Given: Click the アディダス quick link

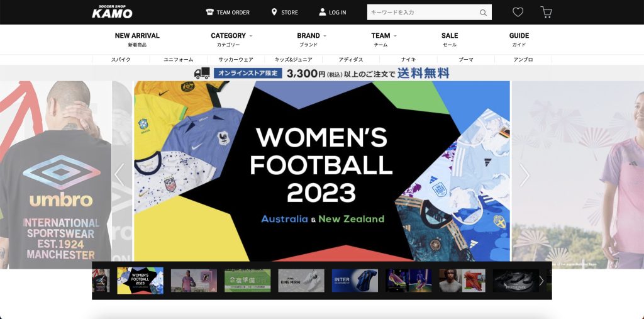Looking at the screenshot, I should 350,59.
